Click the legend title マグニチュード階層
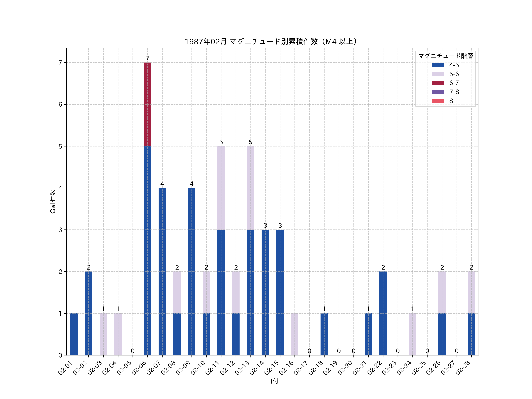Image resolution: width=532 pixels, height=399 pixels. [x=445, y=56]
